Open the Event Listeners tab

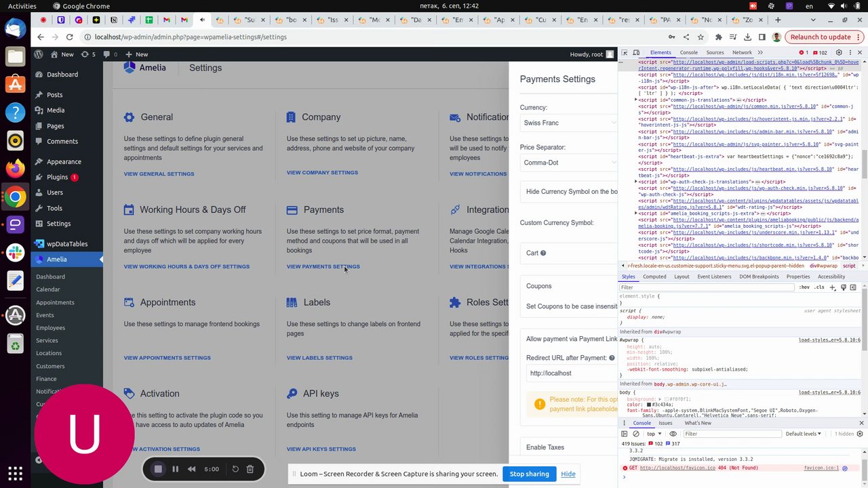(714, 277)
